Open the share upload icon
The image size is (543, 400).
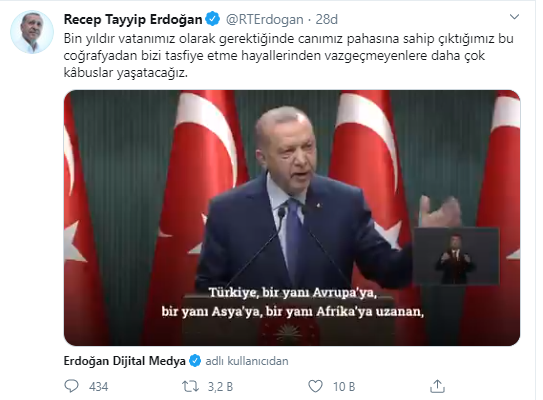[x=437, y=386]
